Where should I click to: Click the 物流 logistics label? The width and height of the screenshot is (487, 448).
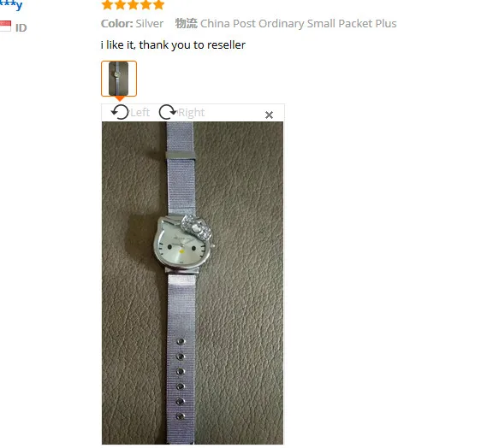coord(186,23)
